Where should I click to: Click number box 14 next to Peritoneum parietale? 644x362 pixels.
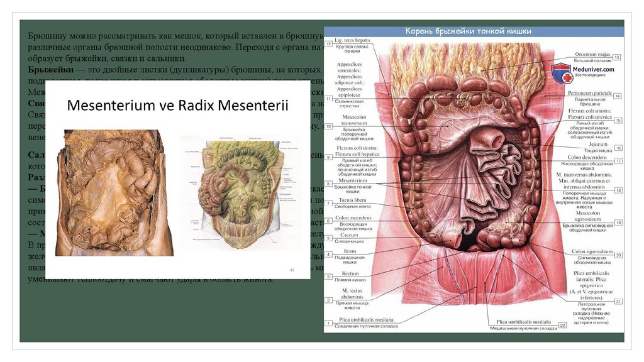[x=618, y=96]
